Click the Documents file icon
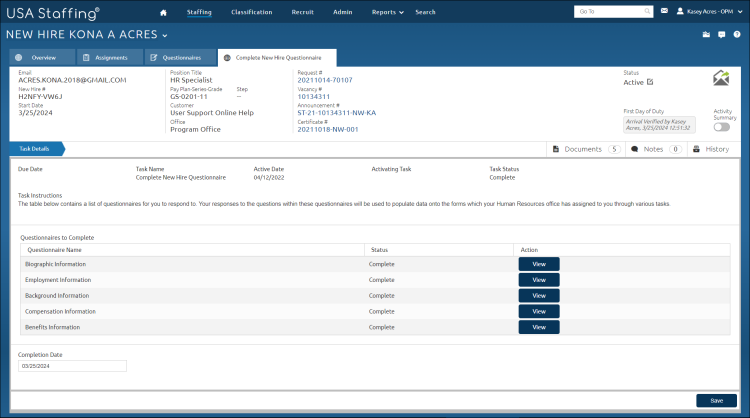Viewport: 750px width, 418px height. point(556,149)
